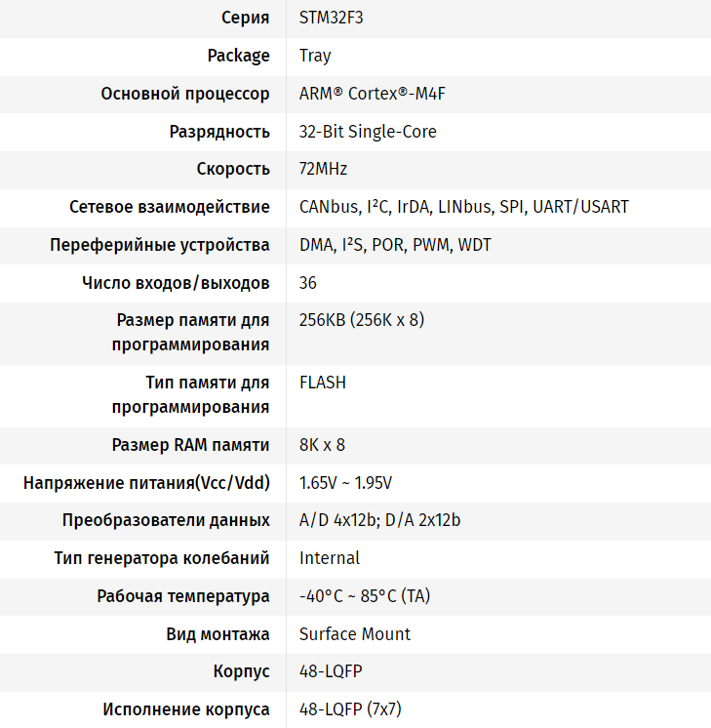711x728 pixels.
Task: Select the 1.65V ~ 1.95V voltage value
Action: pos(345,483)
